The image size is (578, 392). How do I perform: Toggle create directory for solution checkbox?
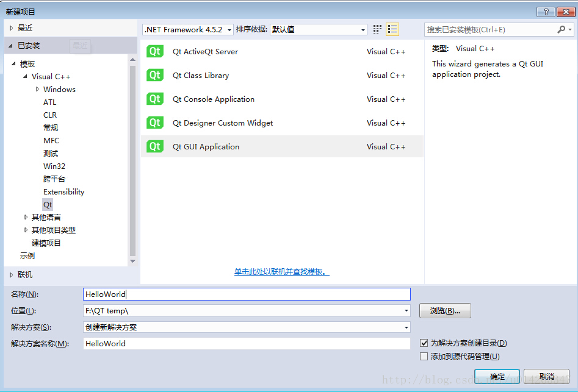(424, 343)
